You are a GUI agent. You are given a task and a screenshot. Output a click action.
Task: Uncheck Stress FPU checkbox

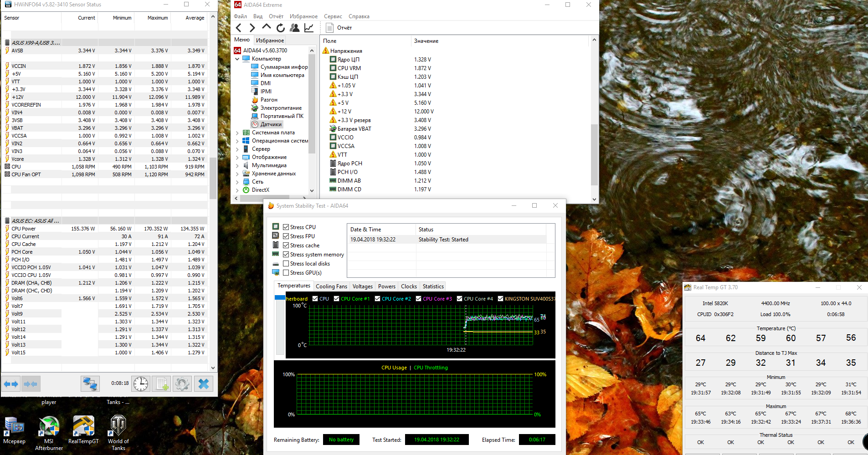286,236
